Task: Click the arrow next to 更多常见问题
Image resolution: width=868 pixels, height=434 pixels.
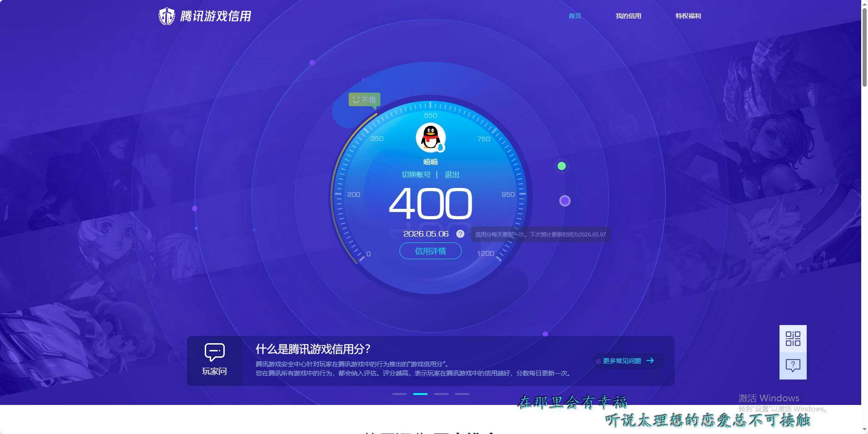Action: (x=650, y=360)
